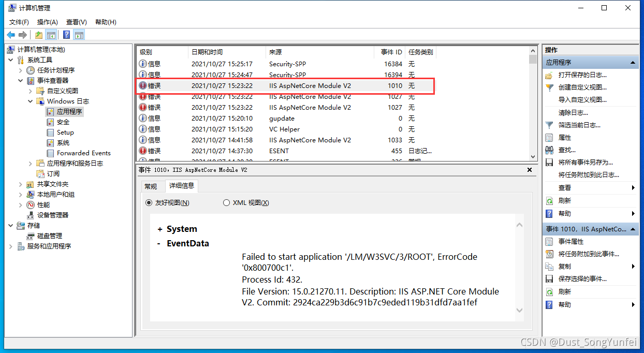Screen dimensions: 644x353
Task: Select the 友好视图 radio button
Action: tap(149, 203)
